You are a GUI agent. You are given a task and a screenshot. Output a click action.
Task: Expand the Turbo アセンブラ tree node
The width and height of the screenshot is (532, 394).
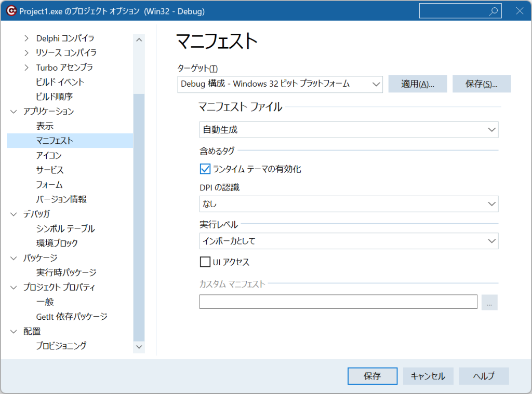[26, 67]
